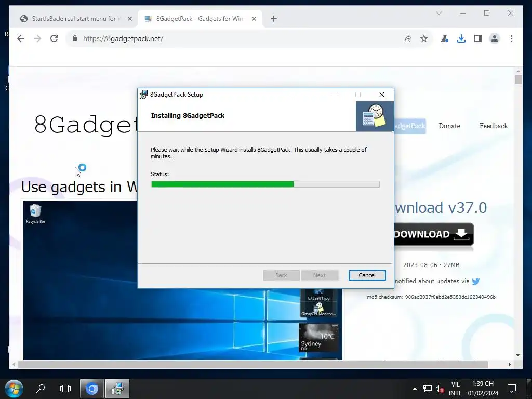Open Chrome profile avatar
Image resolution: width=532 pixels, height=399 pixels.
[x=495, y=38]
